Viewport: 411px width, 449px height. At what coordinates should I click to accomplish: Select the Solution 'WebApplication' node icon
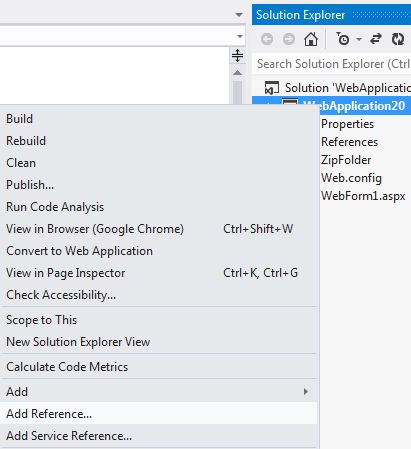[x=271, y=88]
